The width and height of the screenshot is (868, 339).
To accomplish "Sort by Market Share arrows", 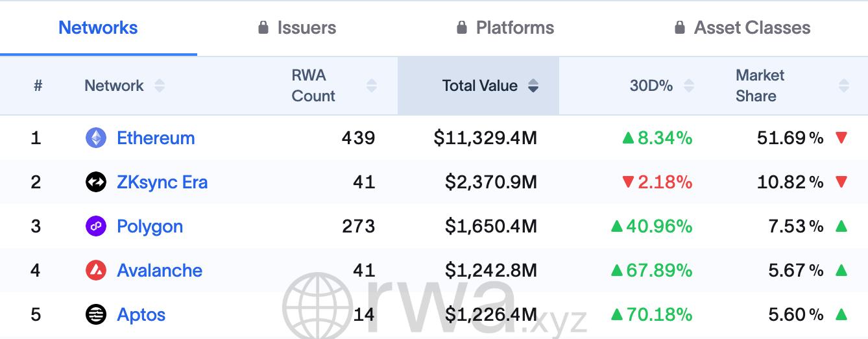I will click(x=843, y=86).
